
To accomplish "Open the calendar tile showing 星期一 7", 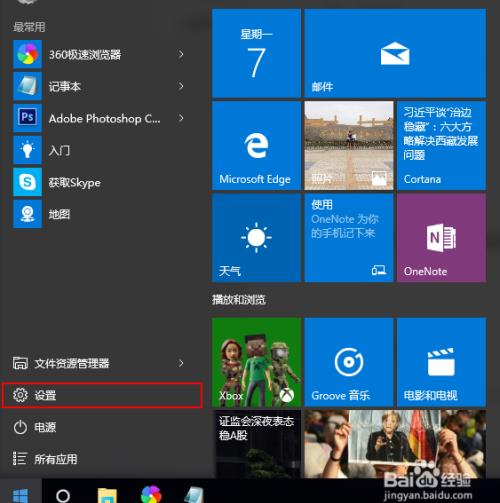I will [x=256, y=53].
